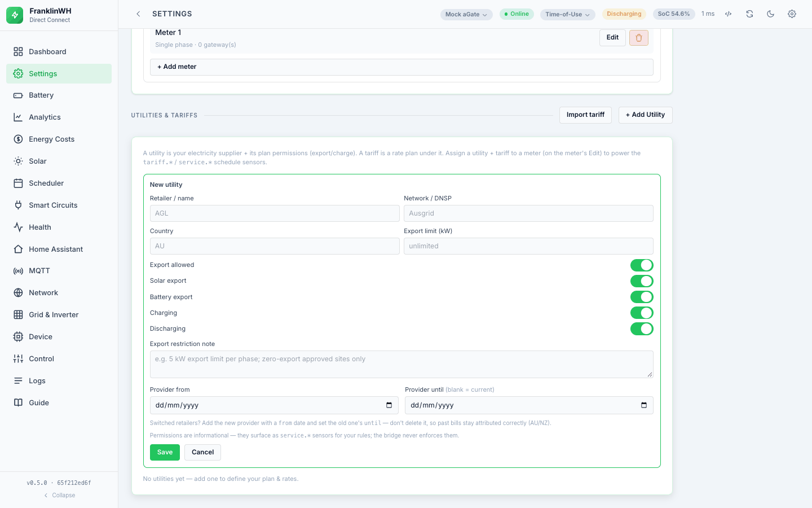
Task: Collapse the sidebar using Collapse control
Action: click(x=59, y=496)
